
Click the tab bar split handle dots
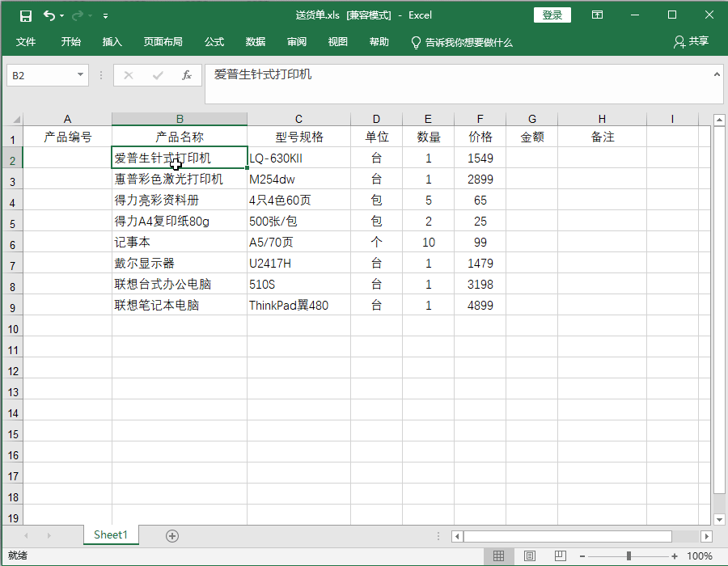[438, 536]
